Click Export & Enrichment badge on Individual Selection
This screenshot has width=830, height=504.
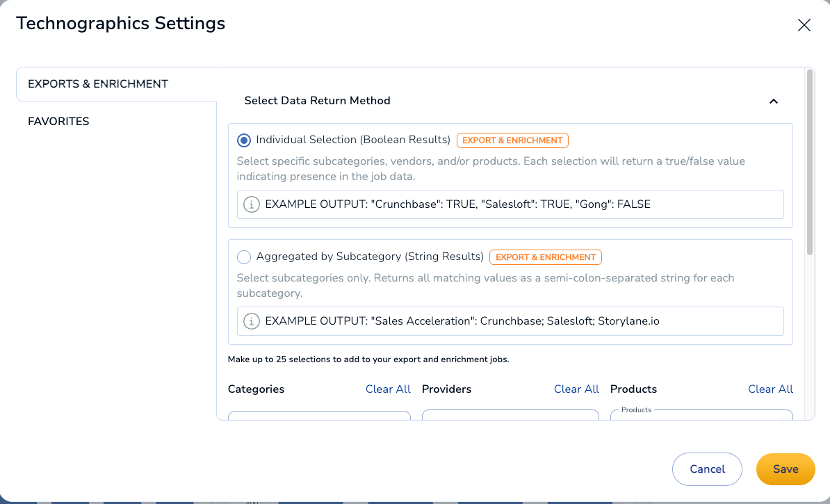[512, 140]
